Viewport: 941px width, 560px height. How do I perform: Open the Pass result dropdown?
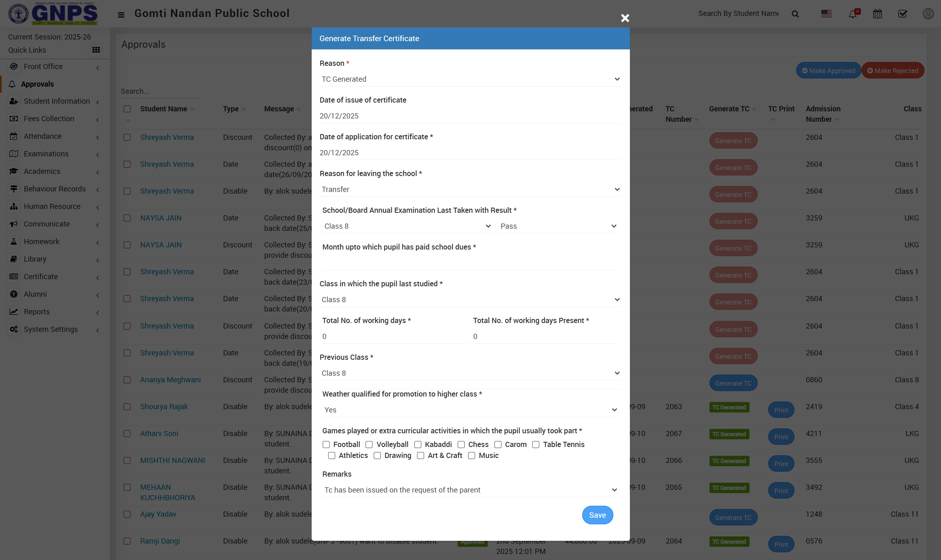click(x=558, y=226)
